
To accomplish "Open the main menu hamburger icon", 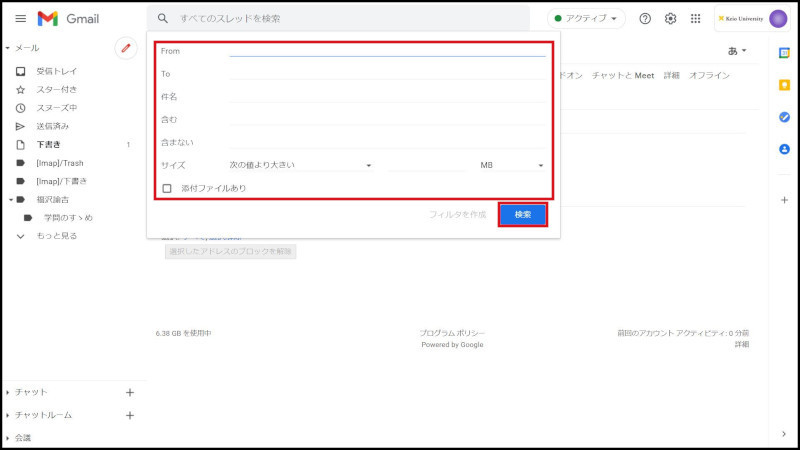I will pyautogui.click(x=20, y=19).
